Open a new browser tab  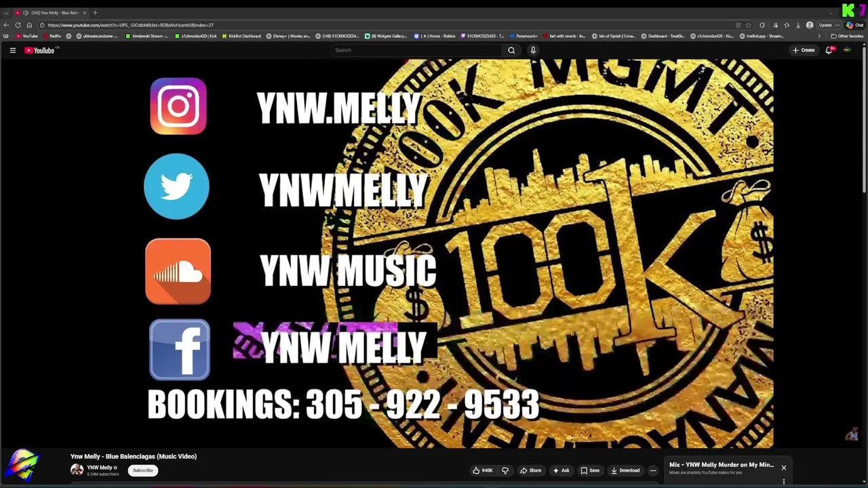coord(95,13)
